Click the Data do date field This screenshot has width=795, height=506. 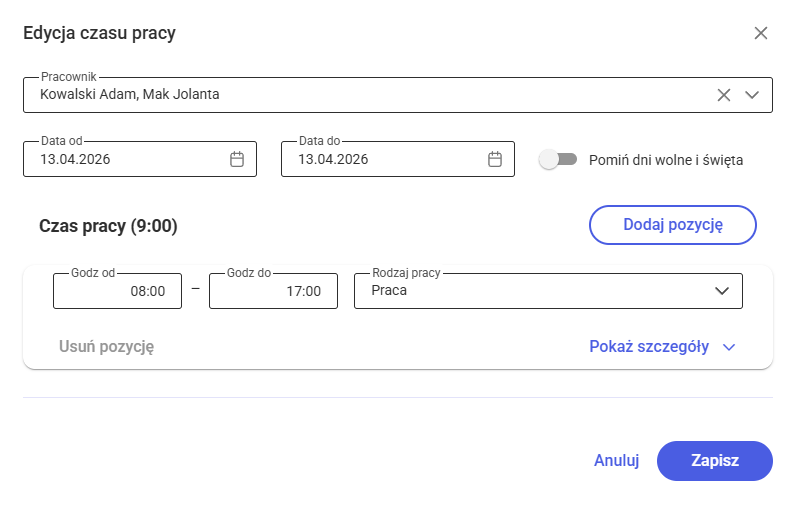(x=398, y=159)
